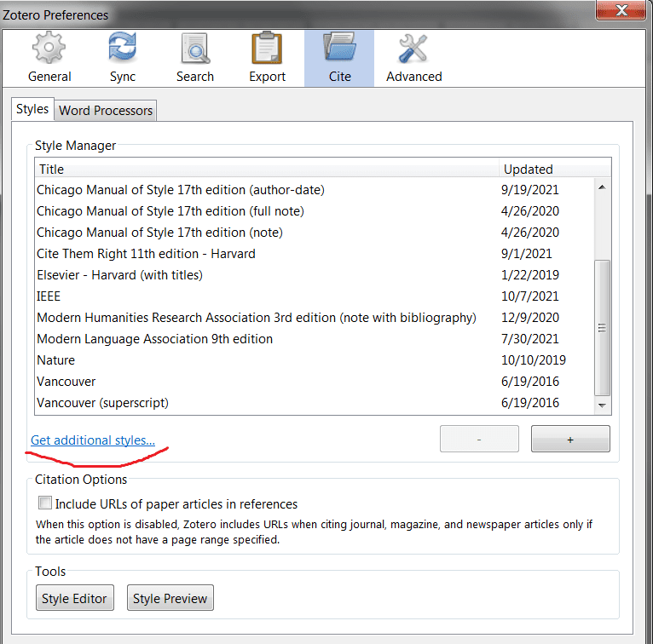
Task: Select the Cite preferences pane
Action: point(338,58)
